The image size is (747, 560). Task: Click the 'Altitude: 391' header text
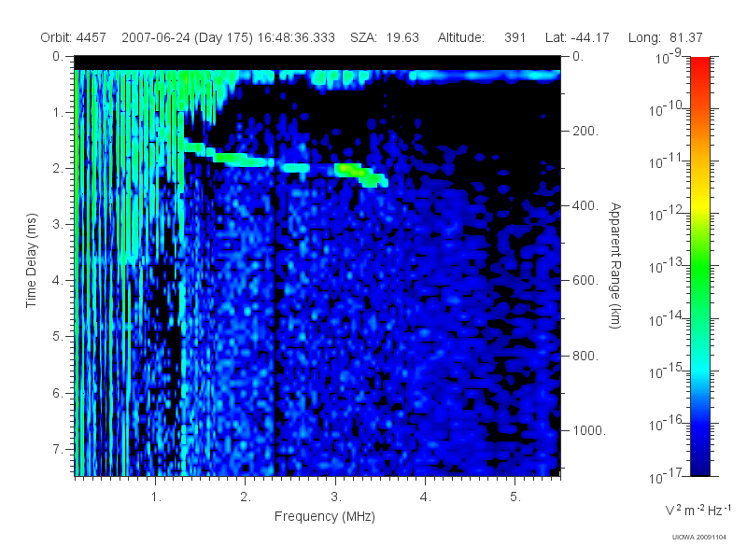(x=482, y=37)
